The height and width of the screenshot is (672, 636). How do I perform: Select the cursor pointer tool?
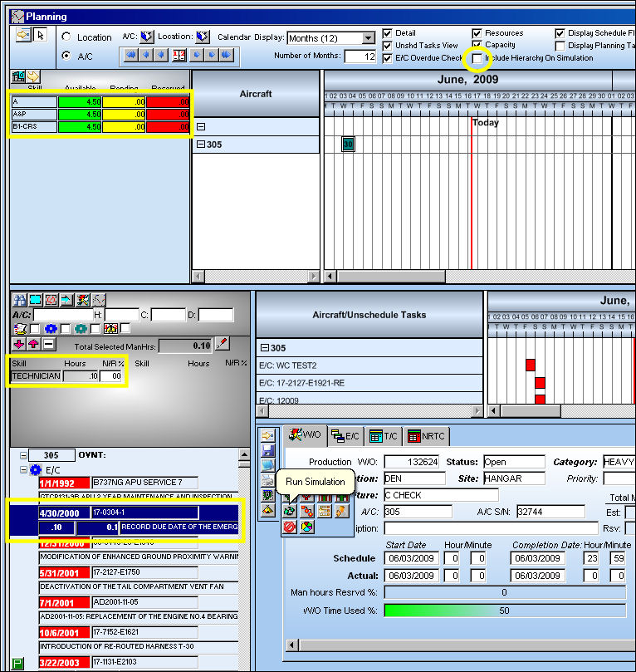point(41,35)
